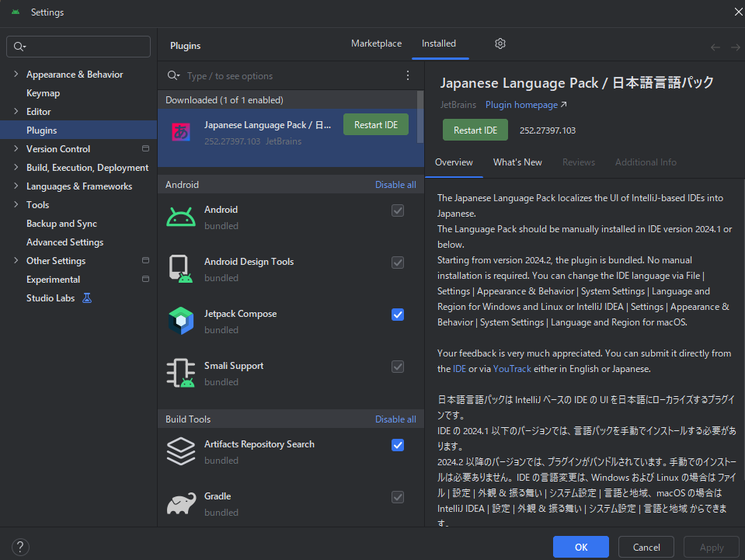
Task: Open help with the question mark icon
Action: click(x=21, y=547)
